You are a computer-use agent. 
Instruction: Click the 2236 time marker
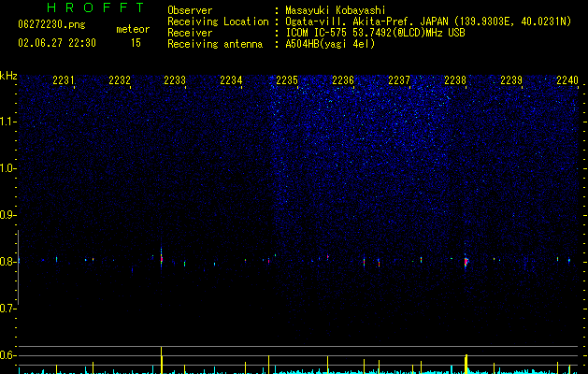tap(343, 80)
